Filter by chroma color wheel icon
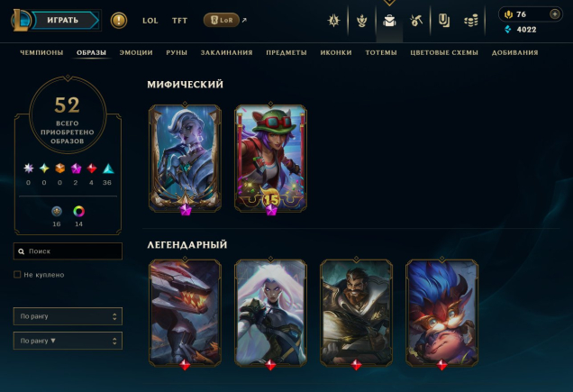Viewport: 573px width, 392px height. 78,212
